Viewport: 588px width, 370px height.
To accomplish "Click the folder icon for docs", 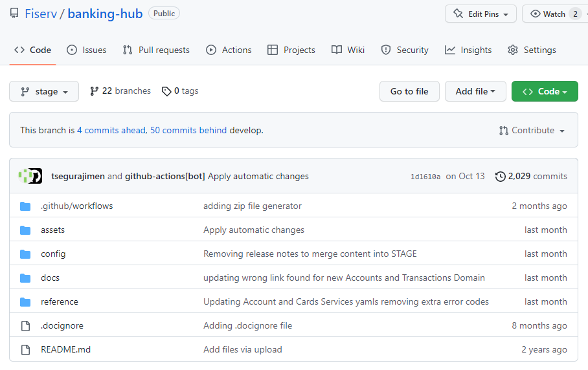I will [x=25, y=278].
